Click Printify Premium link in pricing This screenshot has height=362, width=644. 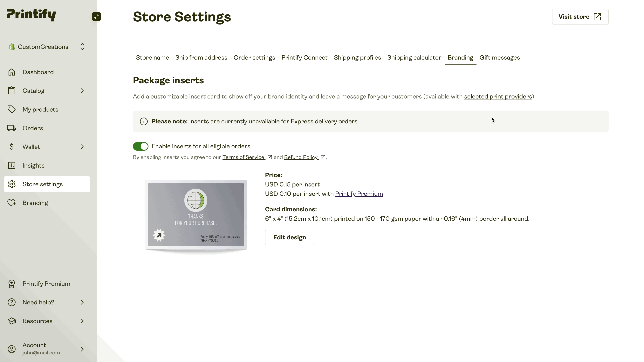point(359,194)
